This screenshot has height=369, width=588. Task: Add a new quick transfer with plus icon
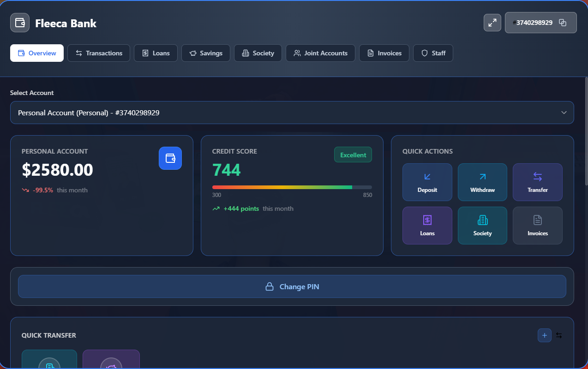[545, 335]
